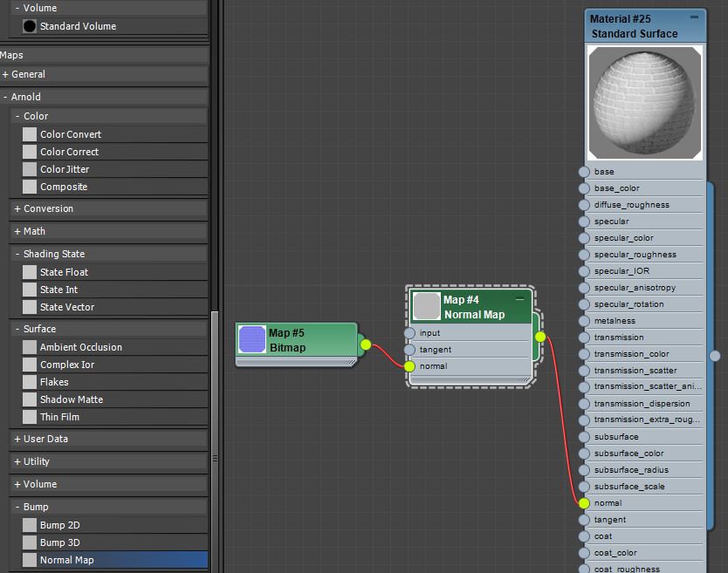Select the Thin Film map
The image size is (728, 573).
click(58, 417)
